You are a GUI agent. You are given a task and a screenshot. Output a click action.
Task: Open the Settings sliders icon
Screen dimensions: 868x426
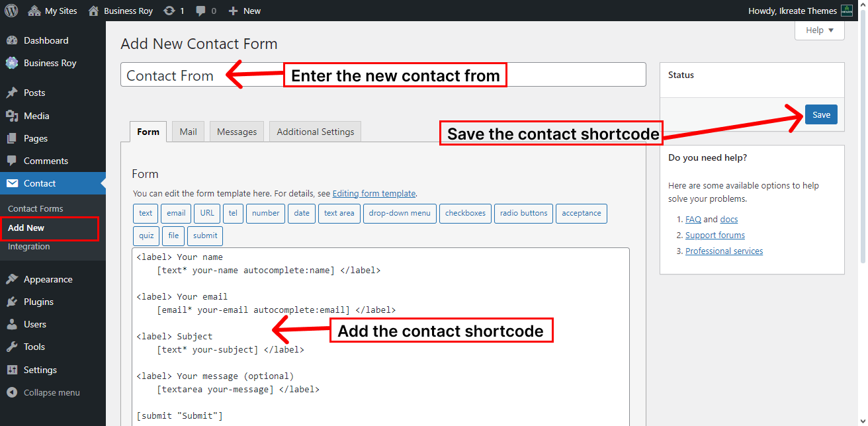point(12,370)
